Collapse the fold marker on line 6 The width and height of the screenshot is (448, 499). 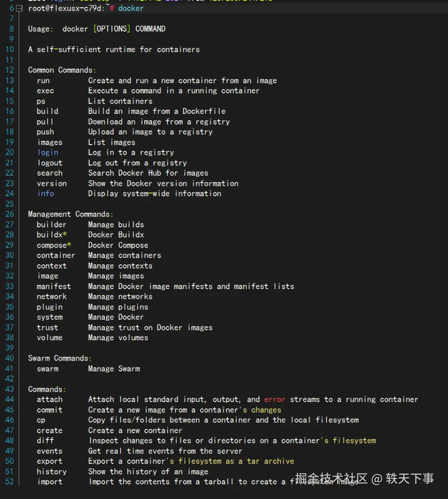click(19, 8)
